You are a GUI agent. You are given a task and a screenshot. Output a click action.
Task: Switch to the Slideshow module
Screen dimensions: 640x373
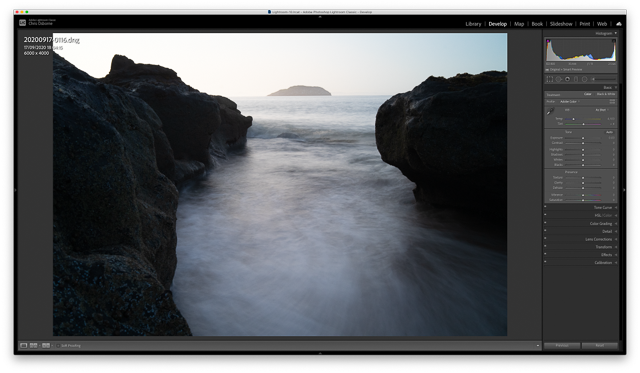pos(561,24)
